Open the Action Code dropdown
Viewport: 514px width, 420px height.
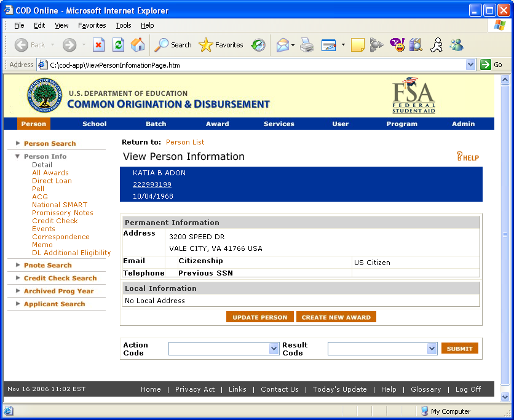(274, 349)
